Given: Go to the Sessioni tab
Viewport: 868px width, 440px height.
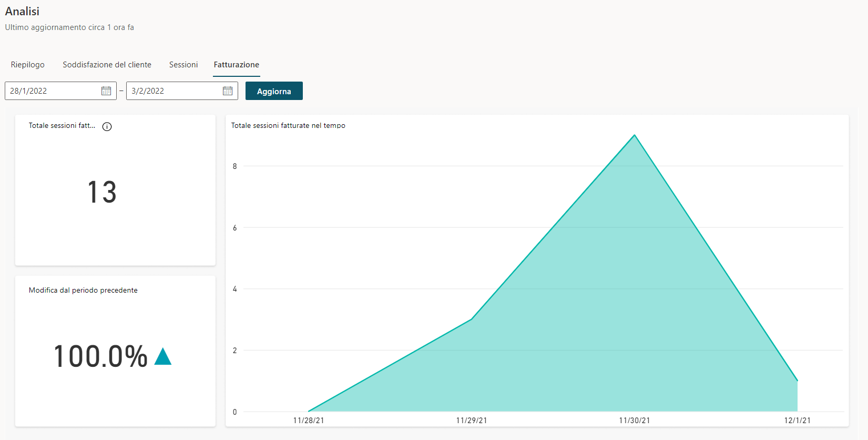Looking at the screenshot, I should [183, 65].
